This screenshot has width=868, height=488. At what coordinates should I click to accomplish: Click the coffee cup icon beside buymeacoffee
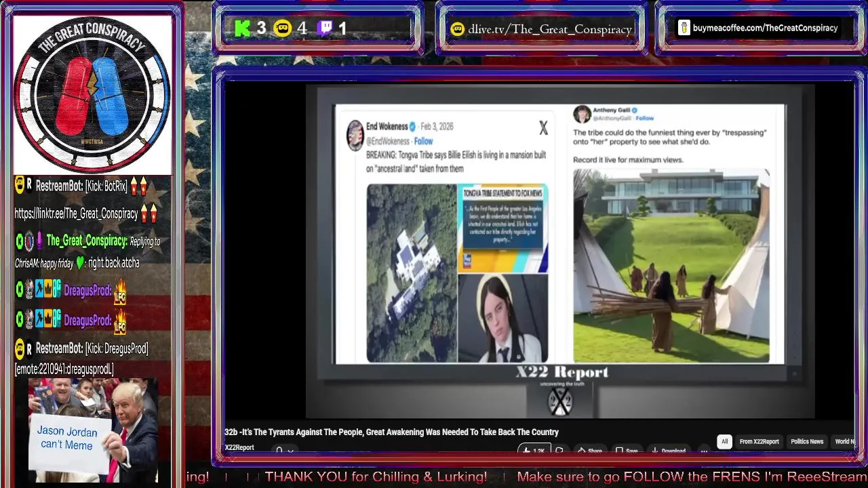(684, 28)
